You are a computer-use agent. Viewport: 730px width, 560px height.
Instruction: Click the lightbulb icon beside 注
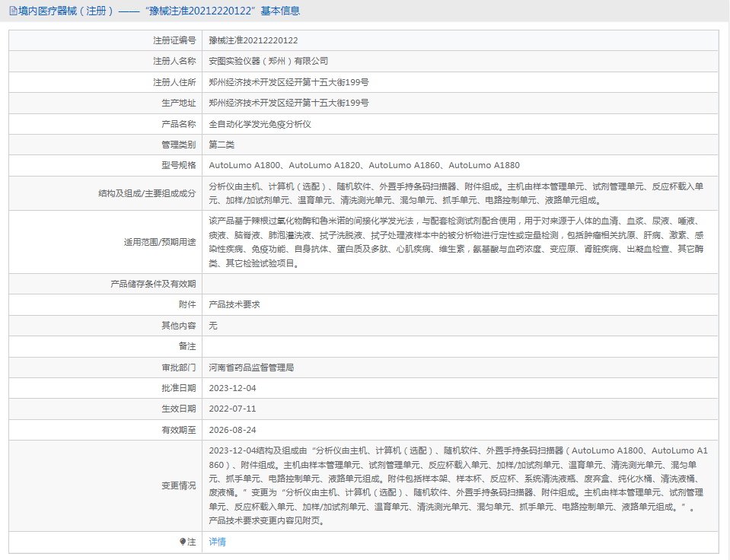(183, 542)
